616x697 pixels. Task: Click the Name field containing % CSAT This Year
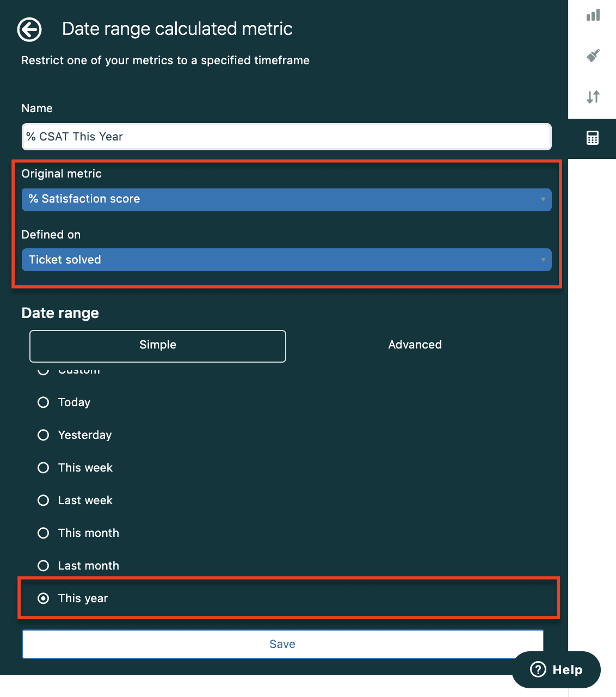286,137
